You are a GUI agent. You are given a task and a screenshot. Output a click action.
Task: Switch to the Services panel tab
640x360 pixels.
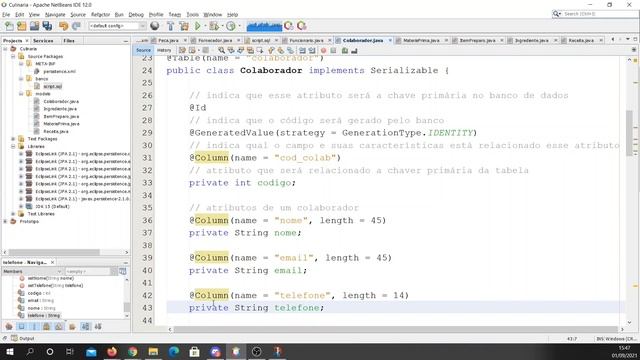(43, 41)
